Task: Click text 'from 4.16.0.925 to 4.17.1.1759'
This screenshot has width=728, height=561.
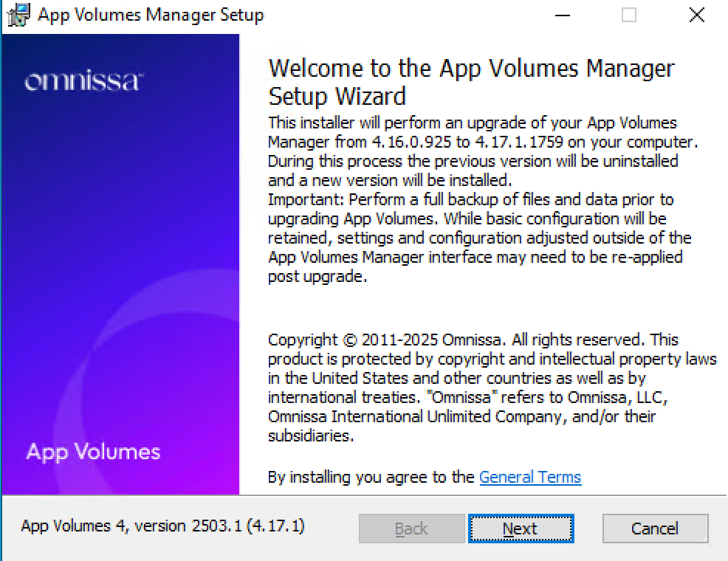Action: click(x=449, y=142)
